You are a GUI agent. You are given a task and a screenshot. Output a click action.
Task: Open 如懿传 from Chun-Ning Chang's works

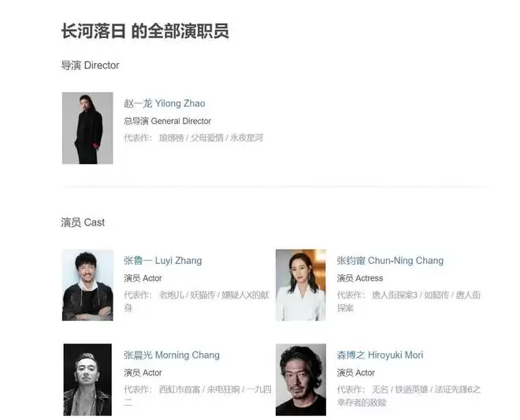click(436, 295)
